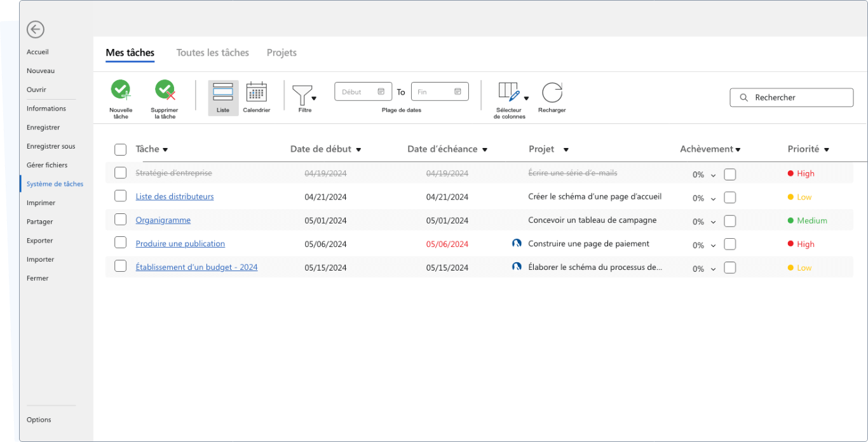Open Informations in sidebar

pos(46,109)
